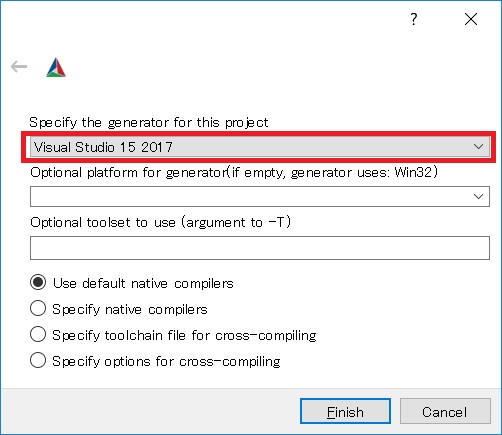Expand the generator dropdown chevron
The height and width of the screenshot is (435, 502).
[x=478, y=147]
